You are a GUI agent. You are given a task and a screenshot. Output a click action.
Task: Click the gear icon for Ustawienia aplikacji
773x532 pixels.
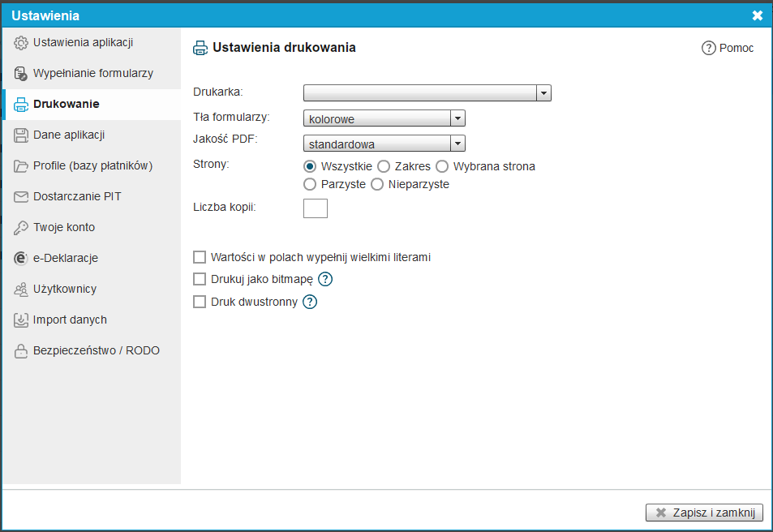[x=21, y=43]
